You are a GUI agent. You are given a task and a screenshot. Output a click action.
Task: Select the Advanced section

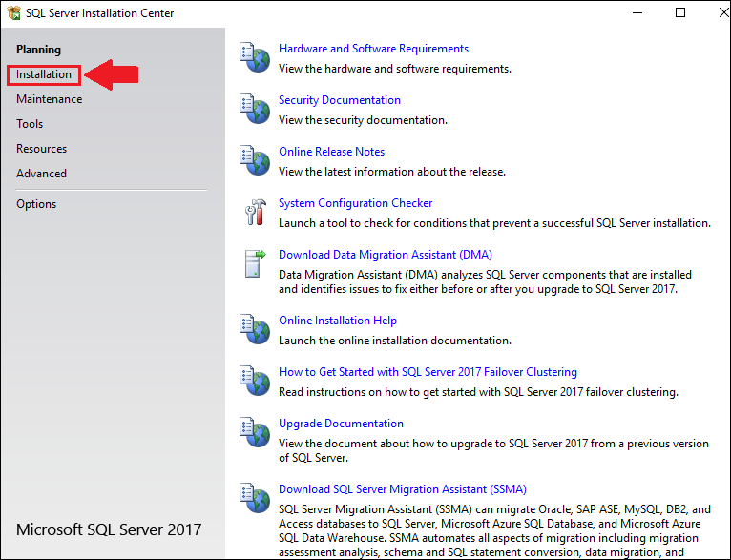pyautogui.click(x=41, y=174)
